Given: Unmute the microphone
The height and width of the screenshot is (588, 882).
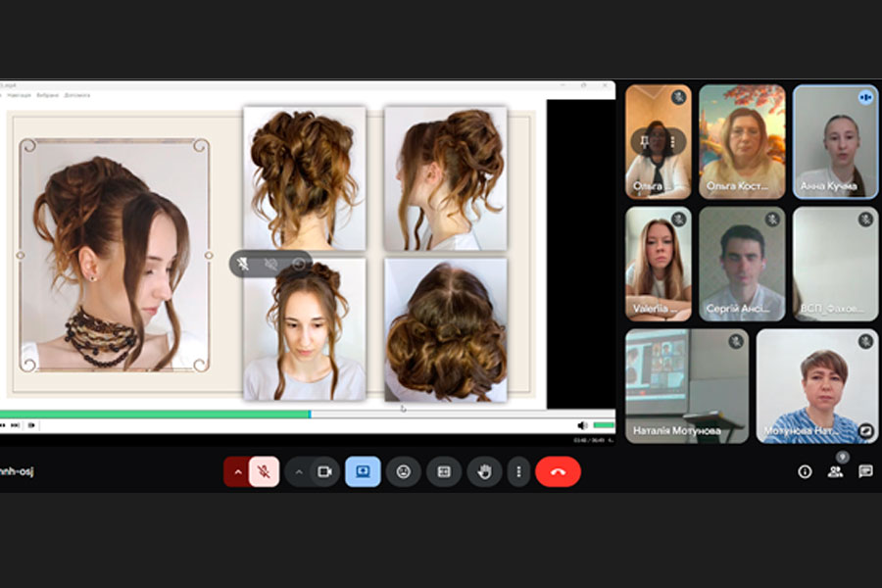Looking at the screenshot, I should click(x=264, y=471).
